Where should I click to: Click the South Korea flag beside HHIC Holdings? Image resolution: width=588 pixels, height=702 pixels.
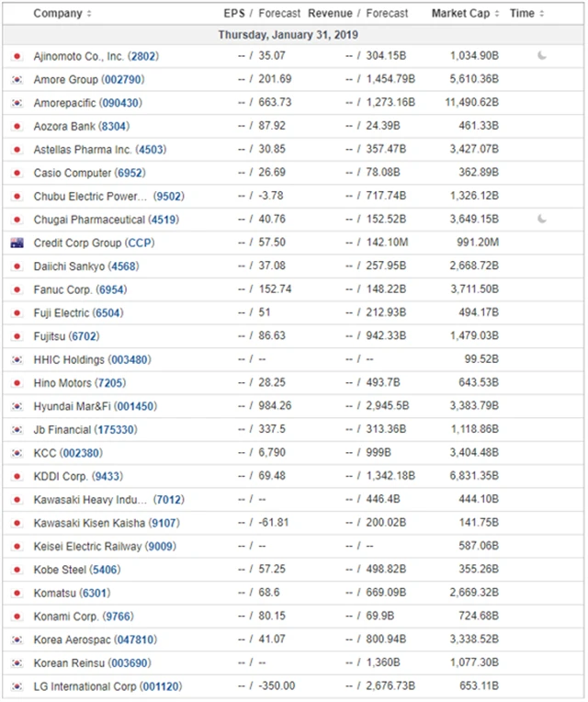(x=16, y=359)
